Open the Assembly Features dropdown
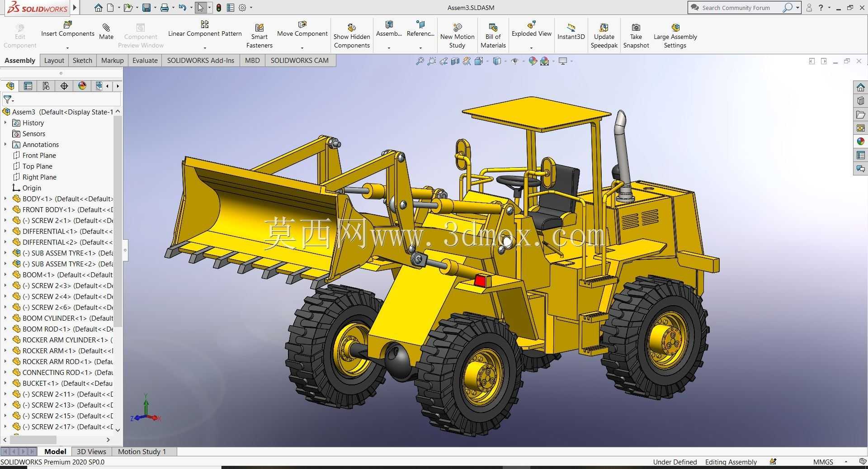Image resolution: width=868 pixels, height=469 pixels. coord(389,47)
